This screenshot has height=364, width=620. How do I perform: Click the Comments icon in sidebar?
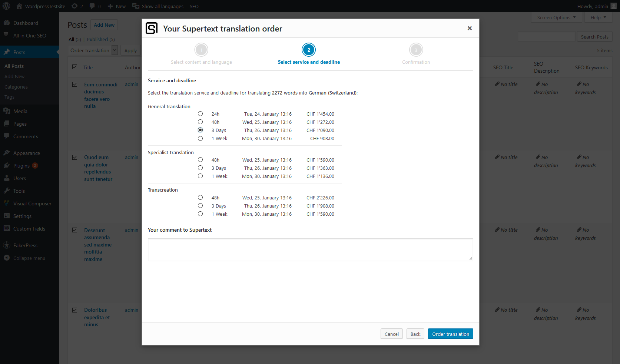point(7,136)
